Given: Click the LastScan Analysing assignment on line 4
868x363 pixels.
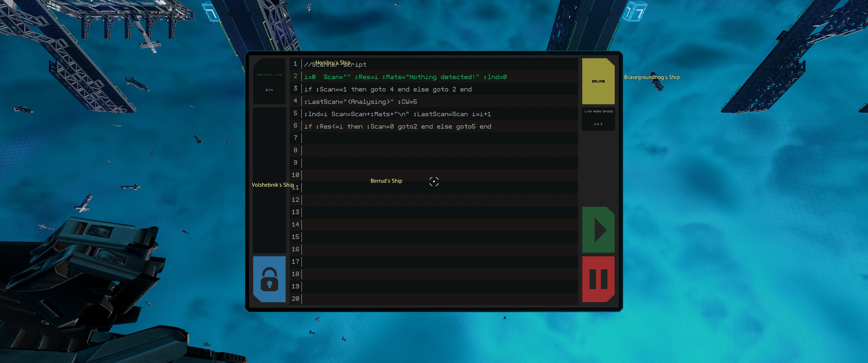Looking at the screenshot, I should tap(361, 102).
